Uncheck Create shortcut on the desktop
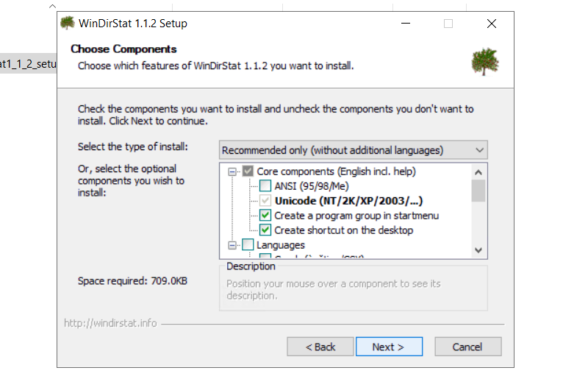 pos(265,230)
